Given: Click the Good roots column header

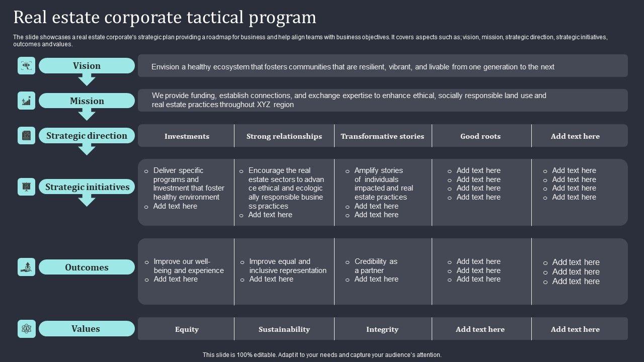Looking at the screenshot, I should (x=480, y=136).
